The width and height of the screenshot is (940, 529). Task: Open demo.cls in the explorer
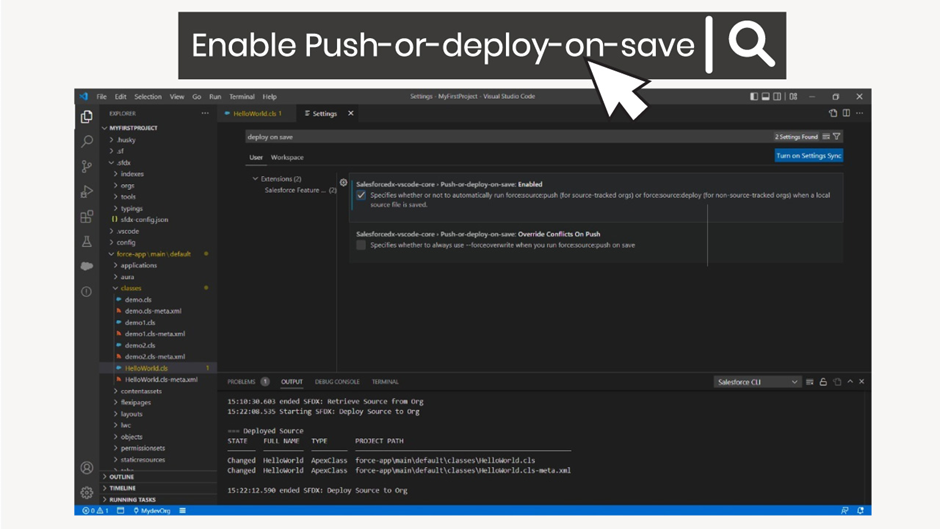pyautogui.click(x=138, y=299)
